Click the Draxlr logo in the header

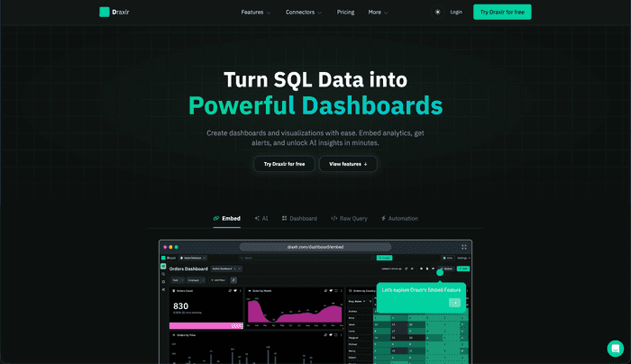(x=114, y=12)
